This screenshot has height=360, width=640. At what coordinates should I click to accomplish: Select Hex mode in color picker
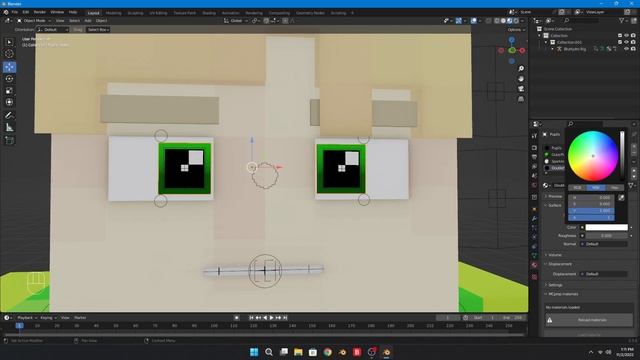pos(615,188)
